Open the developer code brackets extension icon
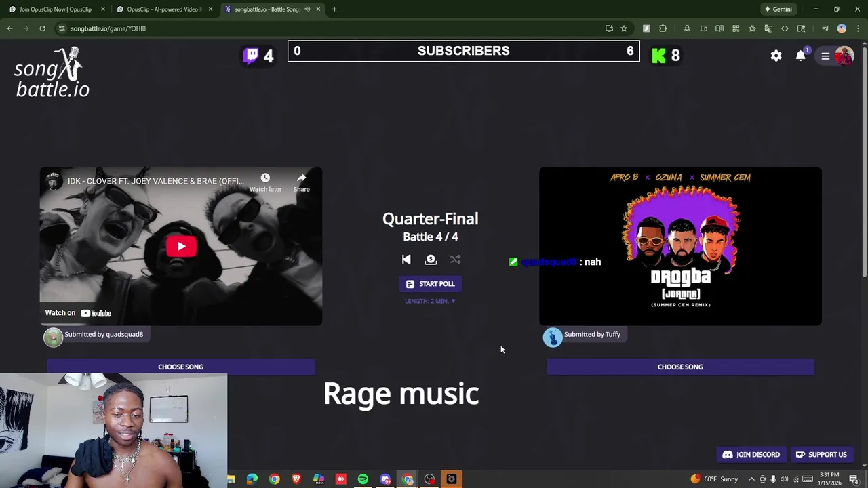Viewport: 868px width, 488px height. tap(785, 28)
